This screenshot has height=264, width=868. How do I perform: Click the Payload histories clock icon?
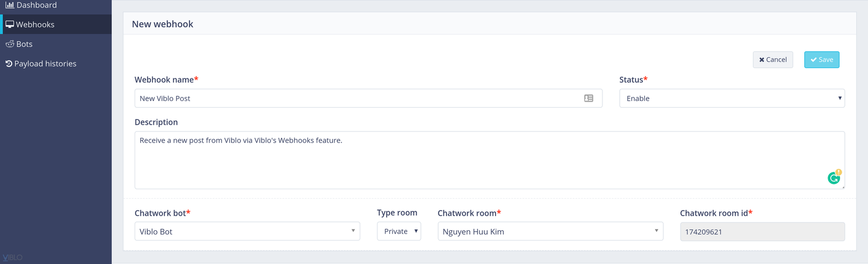8,64
